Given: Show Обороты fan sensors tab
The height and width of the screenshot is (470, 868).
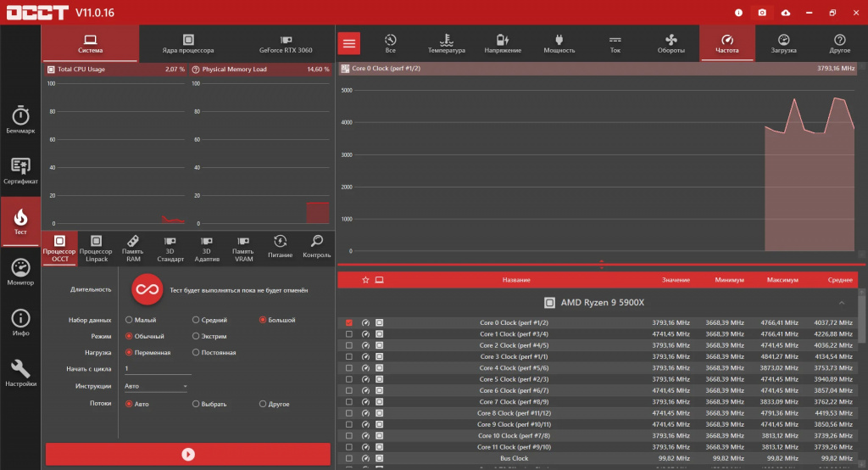Looking at the screenshot, I should tap(671, 43).
